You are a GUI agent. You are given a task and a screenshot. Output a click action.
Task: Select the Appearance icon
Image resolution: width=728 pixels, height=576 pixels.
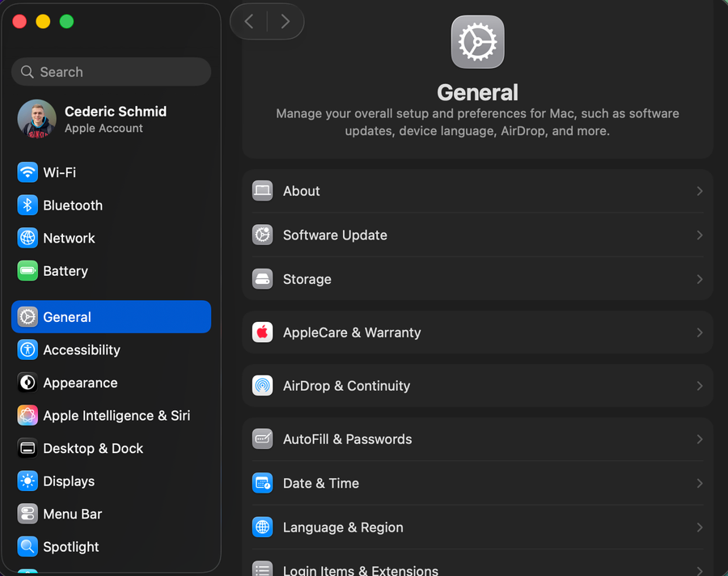pos(28,383)
